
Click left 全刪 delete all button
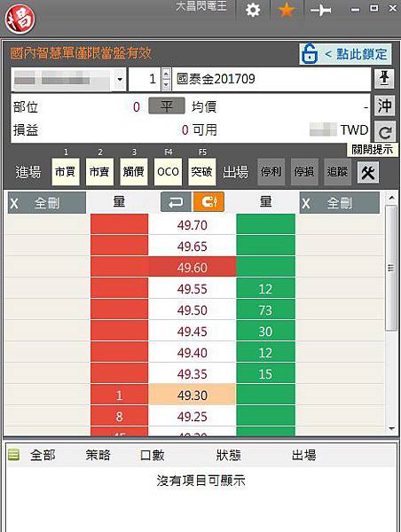point(47,203)
